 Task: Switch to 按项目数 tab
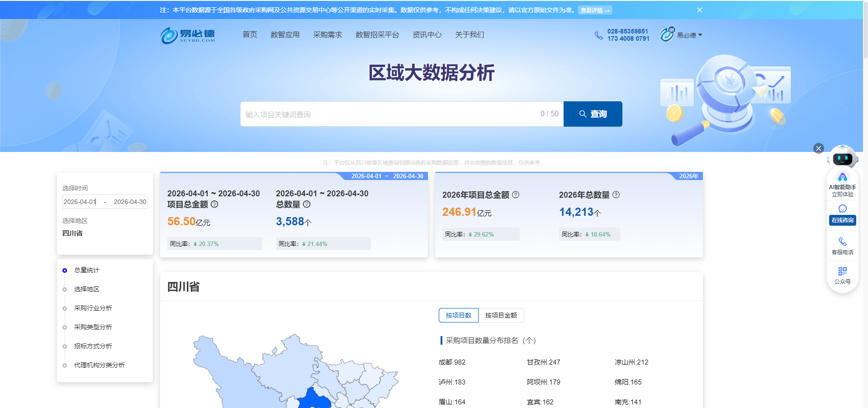459,315
